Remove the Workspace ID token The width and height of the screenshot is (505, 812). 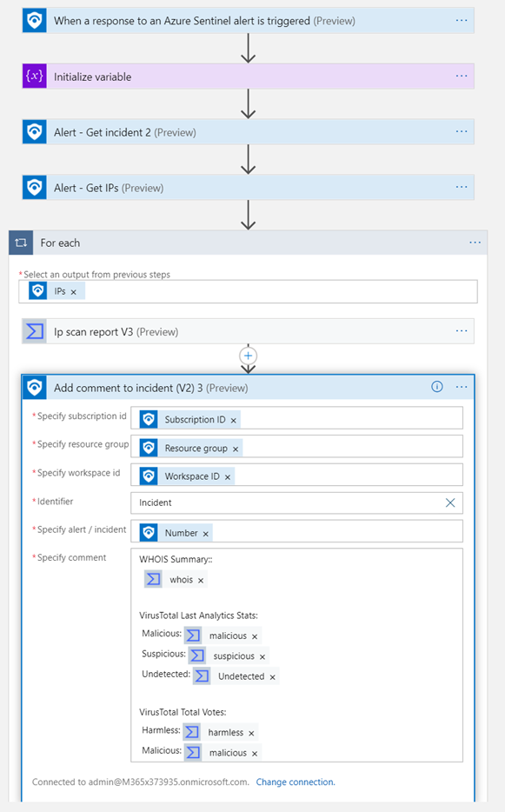point(228,477)
